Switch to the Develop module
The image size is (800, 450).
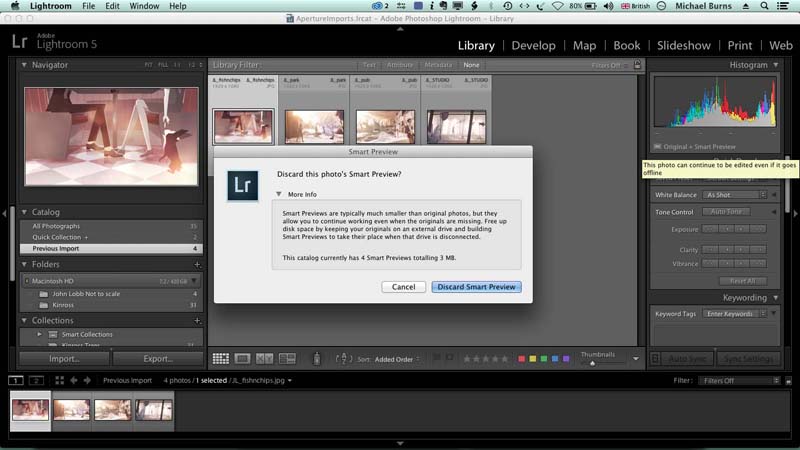533,45
